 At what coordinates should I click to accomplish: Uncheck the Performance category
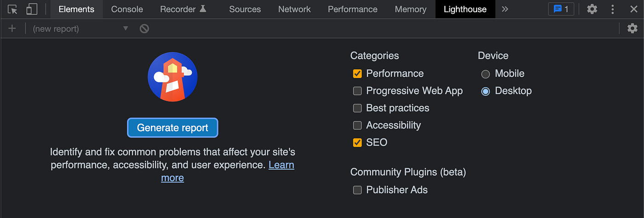(357, 73)
